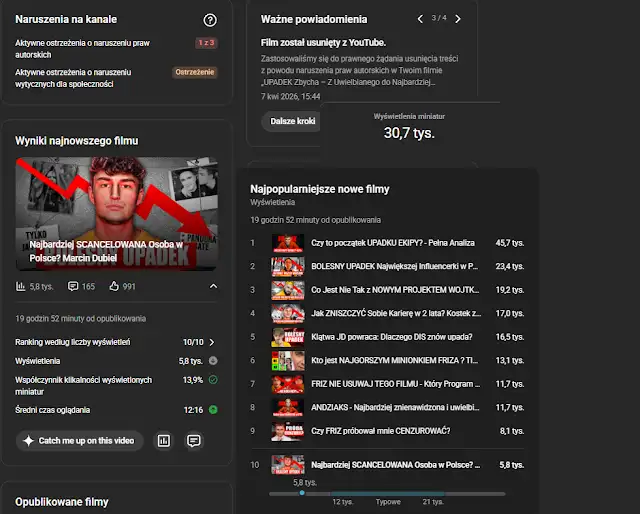Click title Czy FRIZ próbował mnie CENZUROWAĆ?
Viewport: 640px width, 514px height.
pos(380,431)
